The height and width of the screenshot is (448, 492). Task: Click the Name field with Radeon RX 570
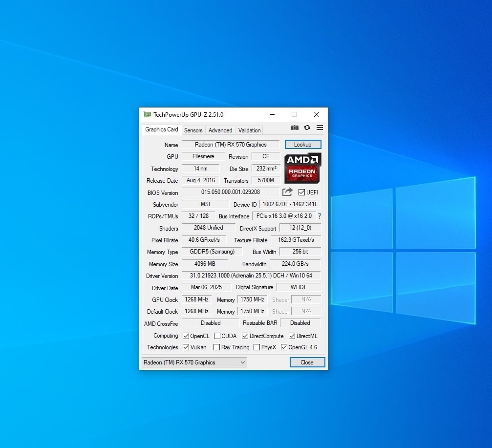[x=231, y=145]
